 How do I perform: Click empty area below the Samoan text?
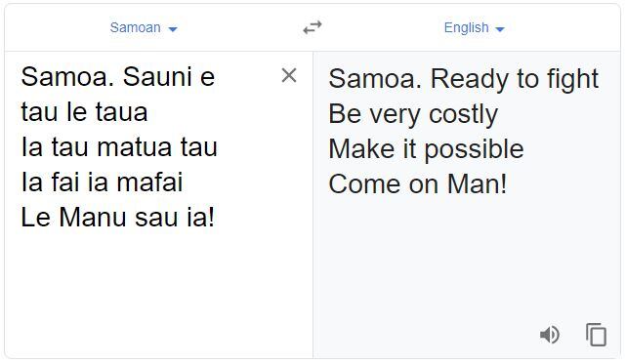(x=159, y=294)
